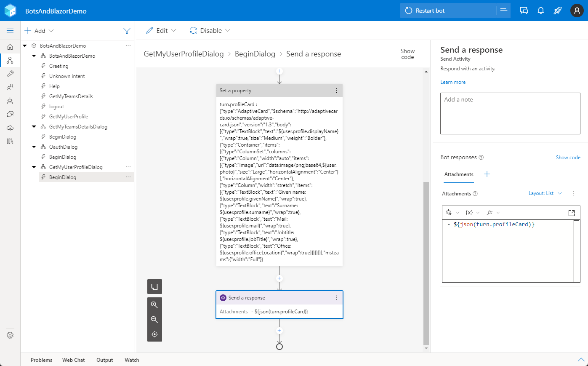Screen dimensions: 588x366
Task: Collapse BotsAndBlazorDemo main dialog
Action: (x=34, y=56)
